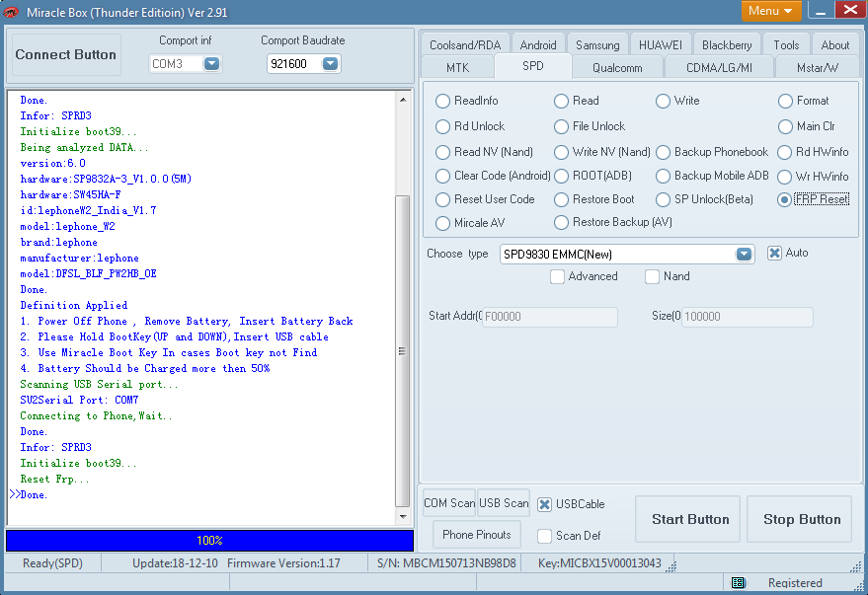The image size is (868, 595).
Task: Switch to the Mstar/W tab
Action: click(817, 67)
